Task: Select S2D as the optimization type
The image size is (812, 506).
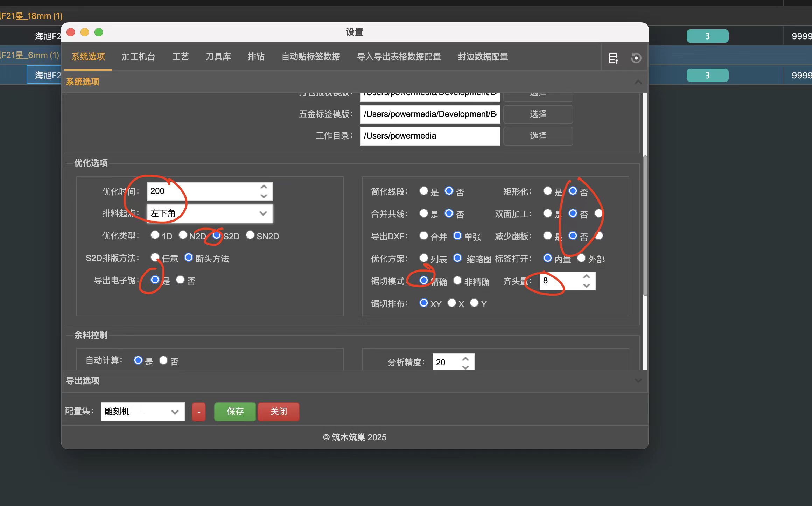Action: [x=217, y=236]
